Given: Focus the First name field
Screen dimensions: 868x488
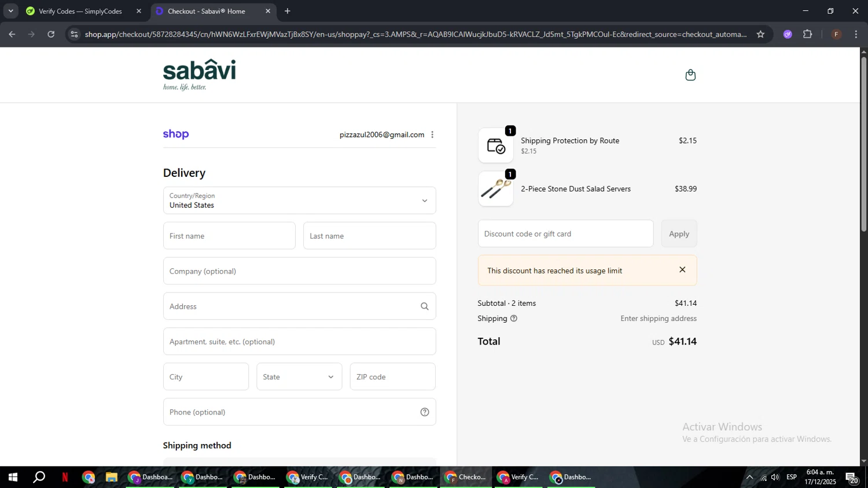Looking at the screenshot, I should click(x=229, y=236).
